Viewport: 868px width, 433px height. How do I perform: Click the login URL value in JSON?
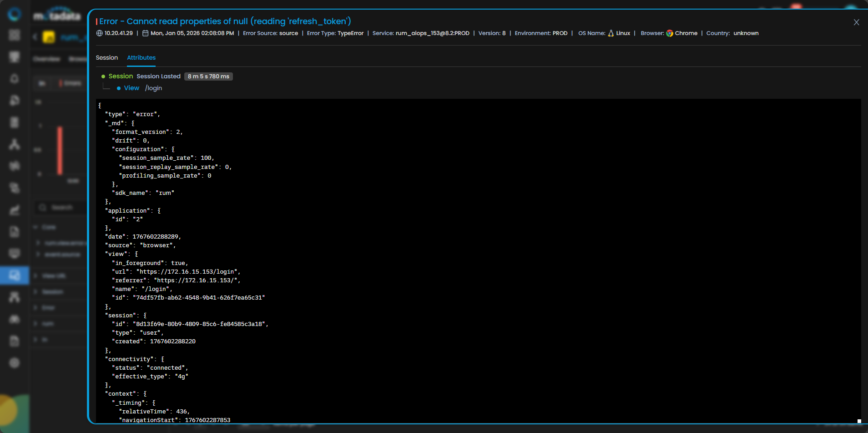[x=188, y=272]
